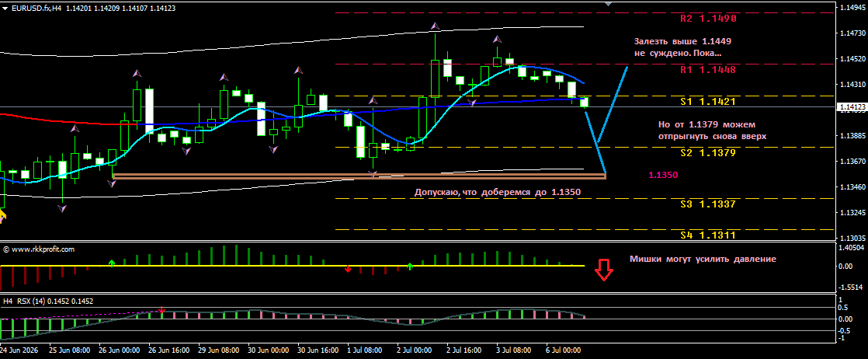Select the text 'не суждено. Пока...'
The image size is (868, 359).
[x=678, y=54]
